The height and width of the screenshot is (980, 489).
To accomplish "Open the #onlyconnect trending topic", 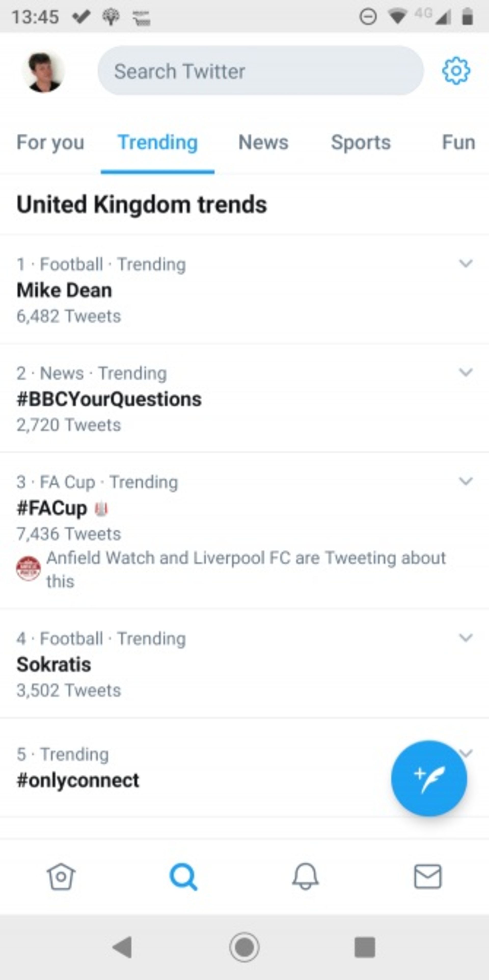I will coord(78,780).
